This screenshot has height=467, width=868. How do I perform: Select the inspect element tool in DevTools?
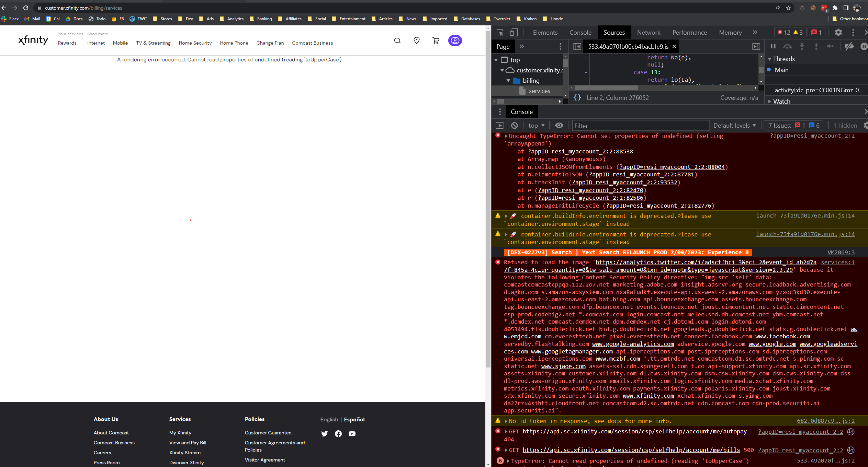(x=499, y=32)
